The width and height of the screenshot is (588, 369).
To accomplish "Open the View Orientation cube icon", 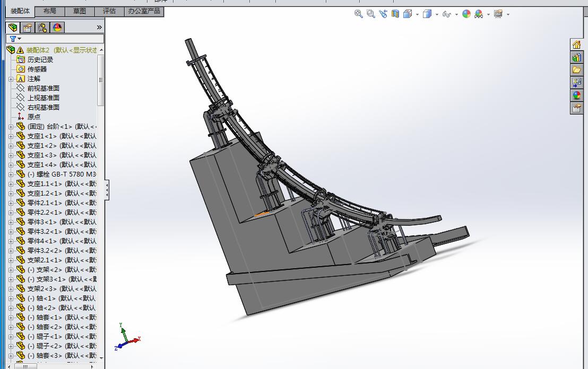I will pyautogui.click(x=408, y=14).
